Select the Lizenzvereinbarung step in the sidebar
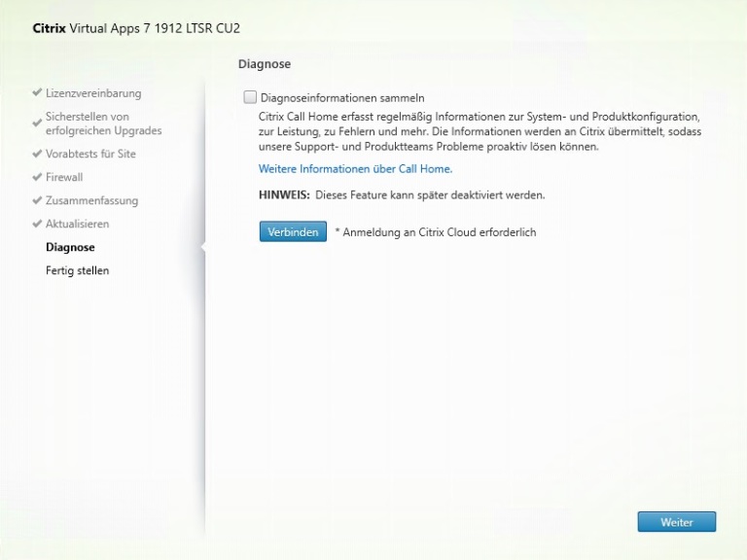This screenshot has height=560, width=747. [93, 93]
